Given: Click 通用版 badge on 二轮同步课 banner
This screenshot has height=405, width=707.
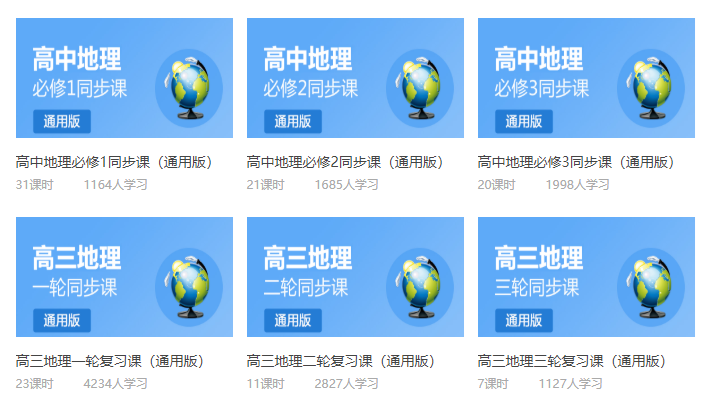Looking at the screenshot, I should 293,321.
